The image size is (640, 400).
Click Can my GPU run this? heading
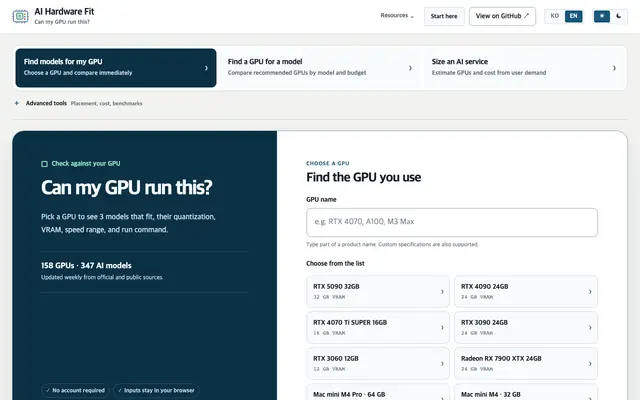[x=127, y=188]
